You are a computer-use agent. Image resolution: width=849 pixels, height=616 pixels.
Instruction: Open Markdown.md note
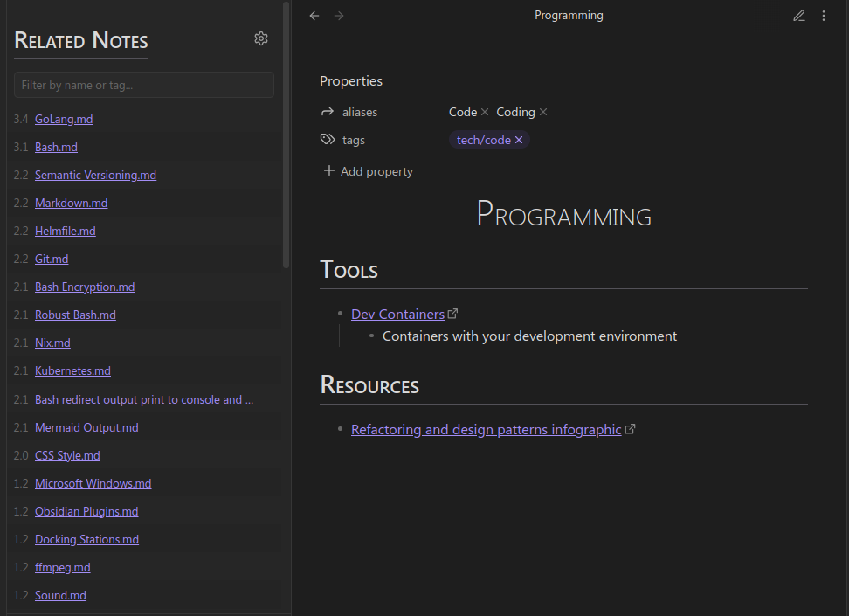coord(72,204)
